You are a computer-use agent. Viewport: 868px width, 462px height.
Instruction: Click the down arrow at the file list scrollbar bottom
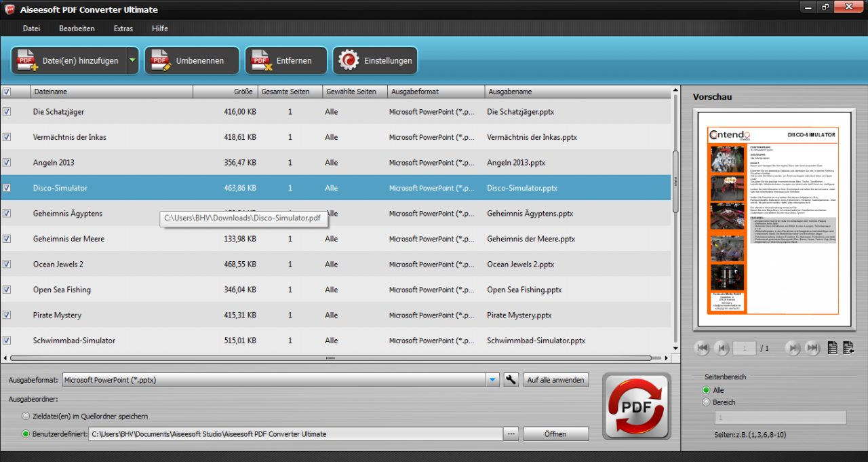(x=675, y=348)
